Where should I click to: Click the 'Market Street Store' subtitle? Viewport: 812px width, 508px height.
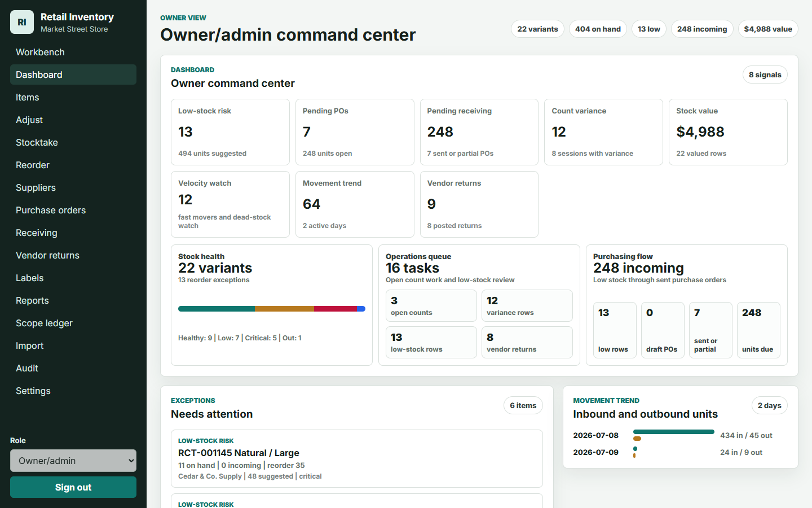(x=74, y=29)
